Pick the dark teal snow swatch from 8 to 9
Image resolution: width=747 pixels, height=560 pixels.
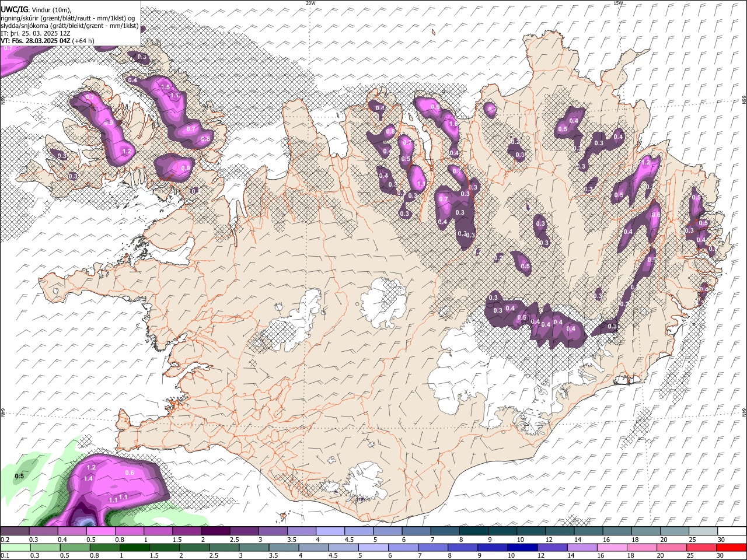tap(473, 531)
